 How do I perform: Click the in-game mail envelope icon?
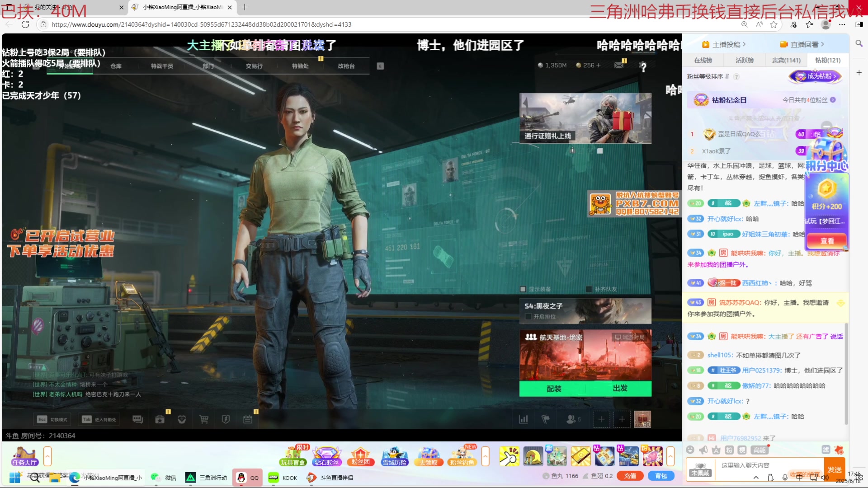618,66
